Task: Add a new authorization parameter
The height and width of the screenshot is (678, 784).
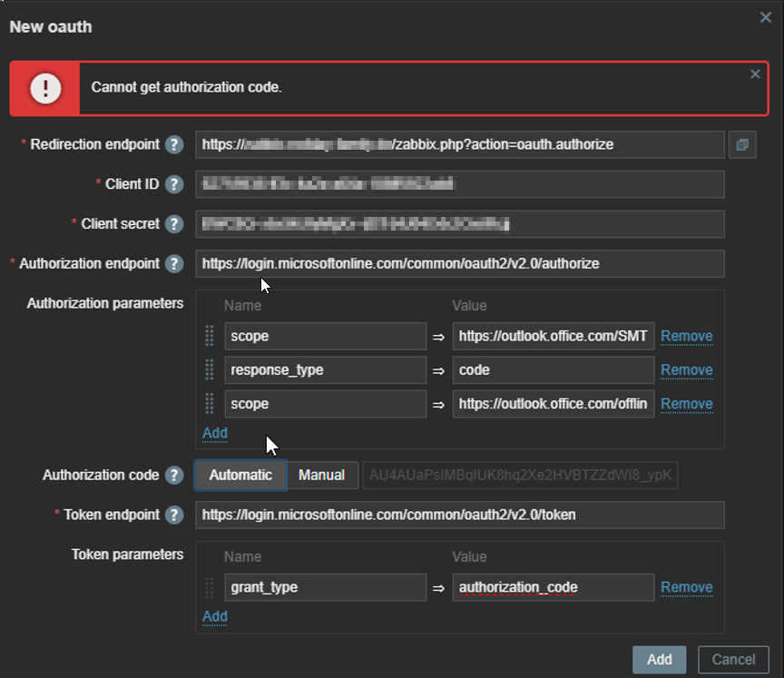Action: pyautogui.click(x=215, y=433)
